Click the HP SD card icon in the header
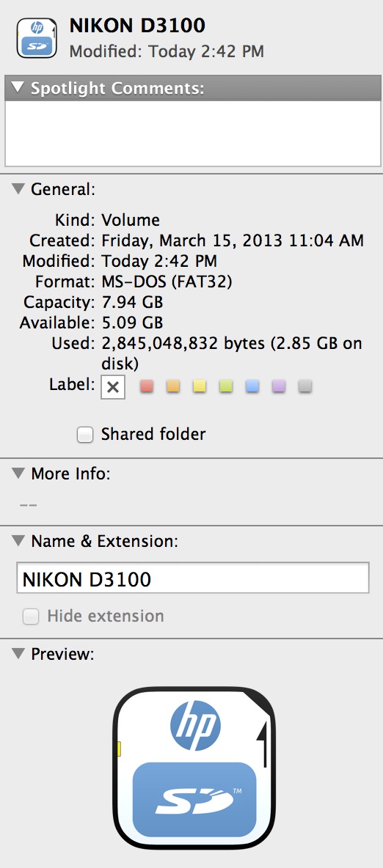This screenshot has width=383, height=868. 37,37
